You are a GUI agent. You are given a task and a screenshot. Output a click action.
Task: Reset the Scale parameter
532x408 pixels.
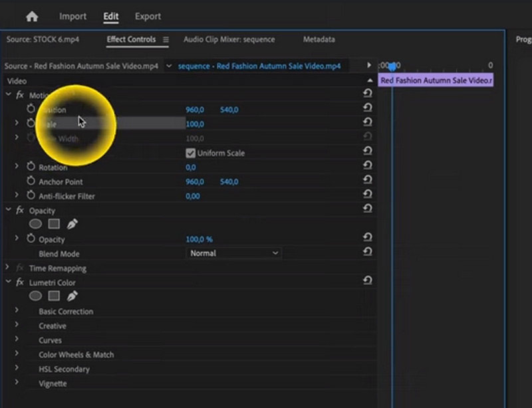(367, 122)
